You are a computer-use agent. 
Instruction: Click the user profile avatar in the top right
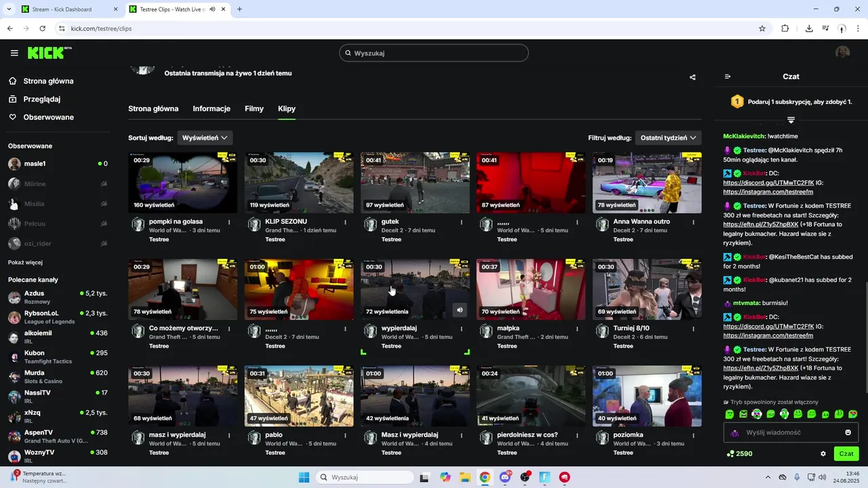pos(842,53)
